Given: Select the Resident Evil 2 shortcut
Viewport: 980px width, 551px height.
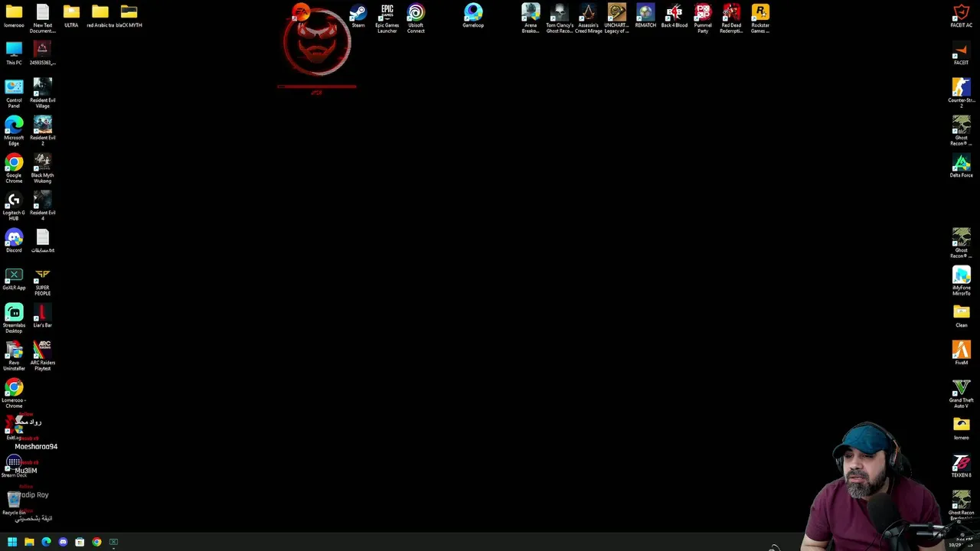Looking at the screenshot, I should pos(43,131).
